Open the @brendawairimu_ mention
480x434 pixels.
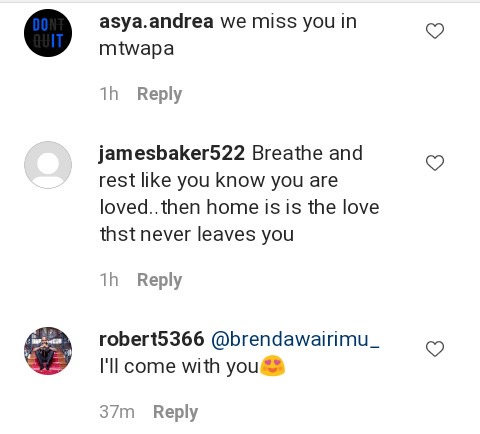295,340
